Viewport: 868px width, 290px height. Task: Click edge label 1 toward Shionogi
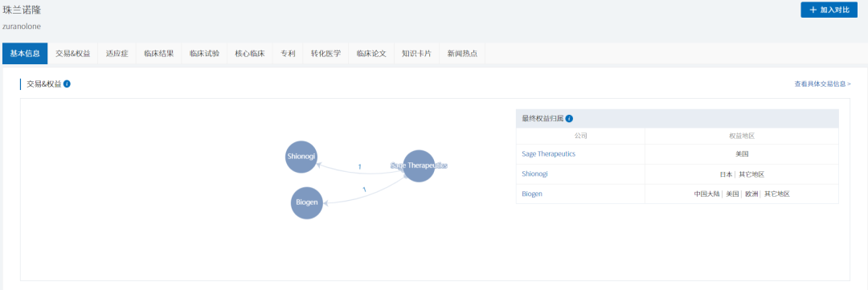coord(360,166)
